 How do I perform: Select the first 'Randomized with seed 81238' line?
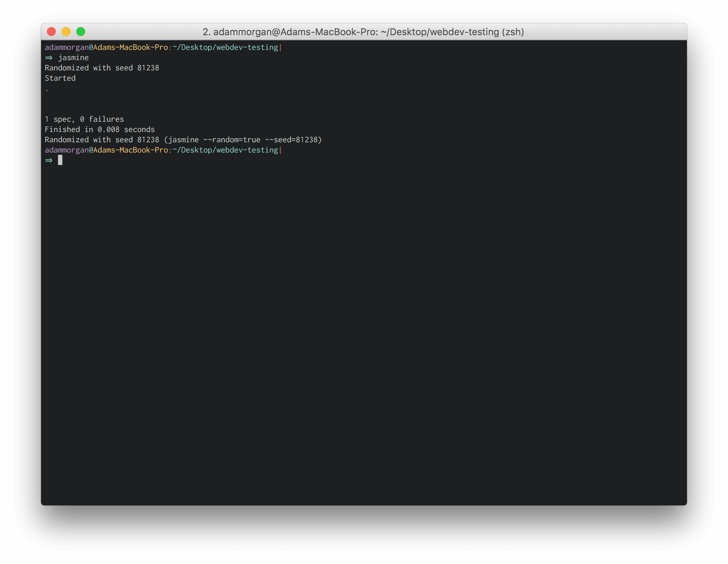point(102,68)
